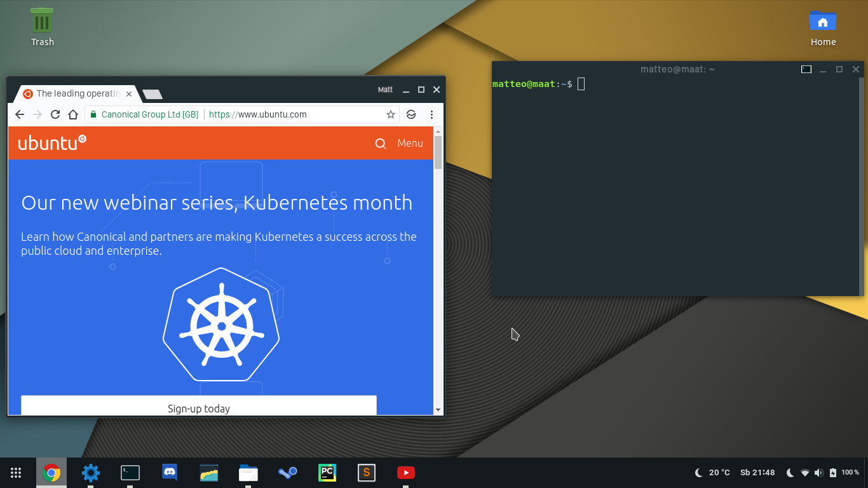Click the 100 % battery percentage text
This screenshot has width=868, height=488.
coord(850,473)
